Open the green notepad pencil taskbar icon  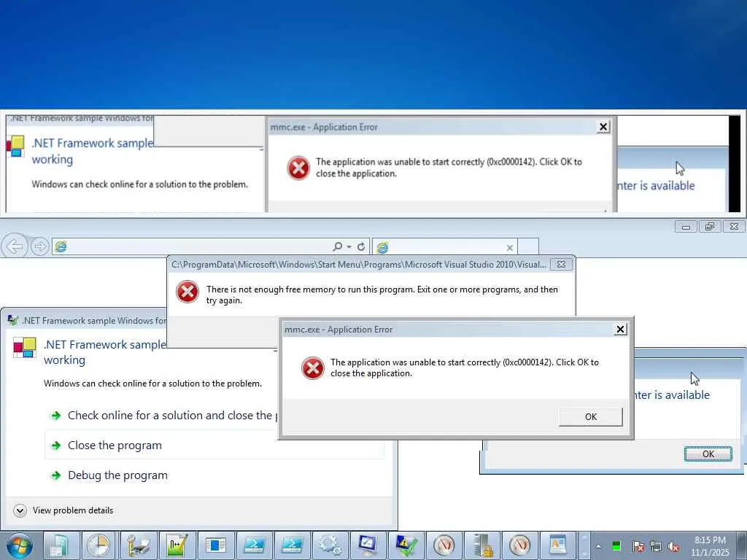click(x=177, y=545)
